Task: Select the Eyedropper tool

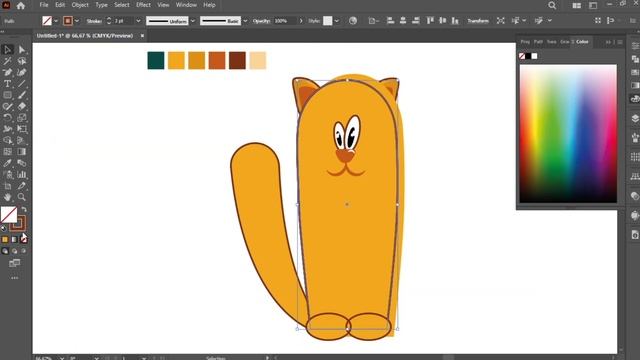Action: tap(7, 163)
